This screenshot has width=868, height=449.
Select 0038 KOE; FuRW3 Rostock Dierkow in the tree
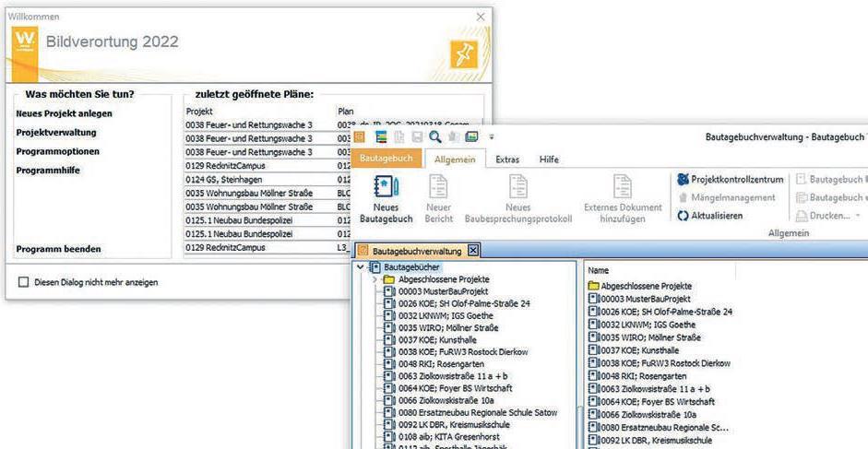[x=463, y=352]
